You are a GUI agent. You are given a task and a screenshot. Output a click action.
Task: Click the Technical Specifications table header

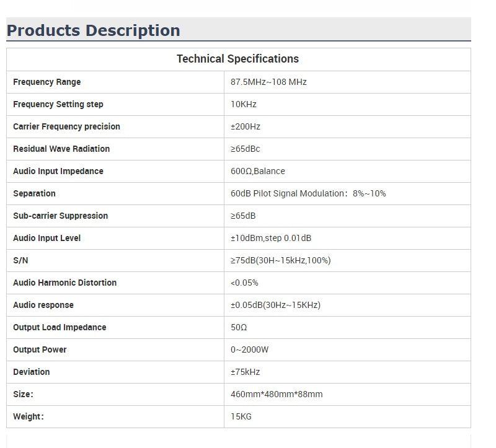click(x=237, y=59)
